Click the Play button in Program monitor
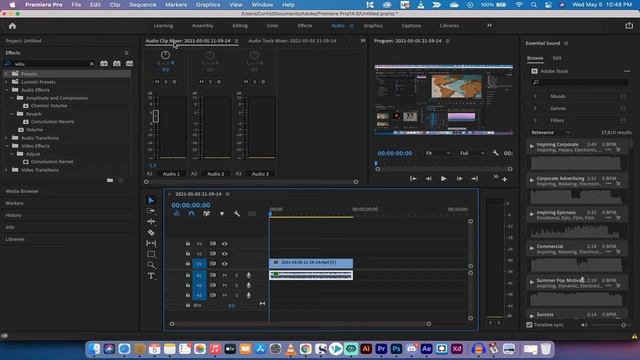Screen dimensions: 640x360 (444, 179)
